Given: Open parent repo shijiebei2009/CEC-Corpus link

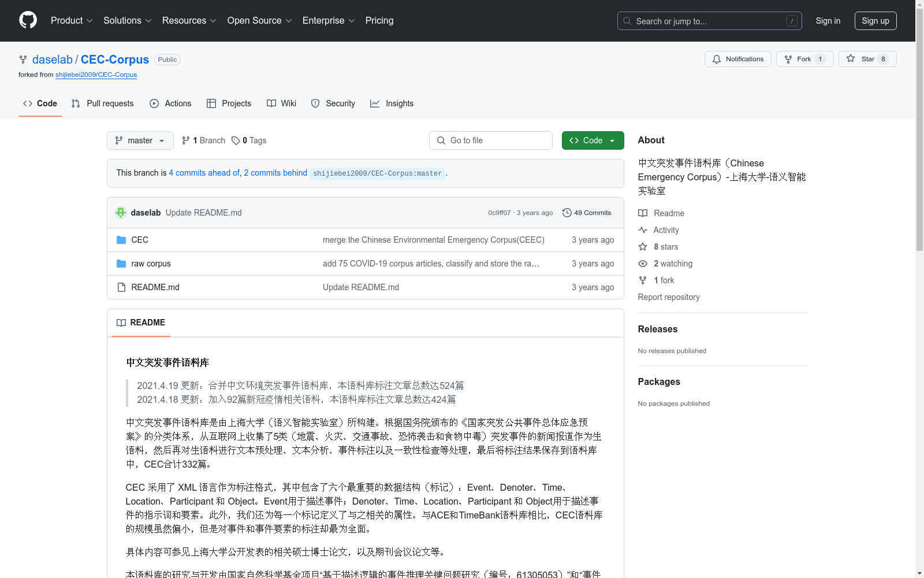Looking at the screenshot, I should [x=96, y=75].
